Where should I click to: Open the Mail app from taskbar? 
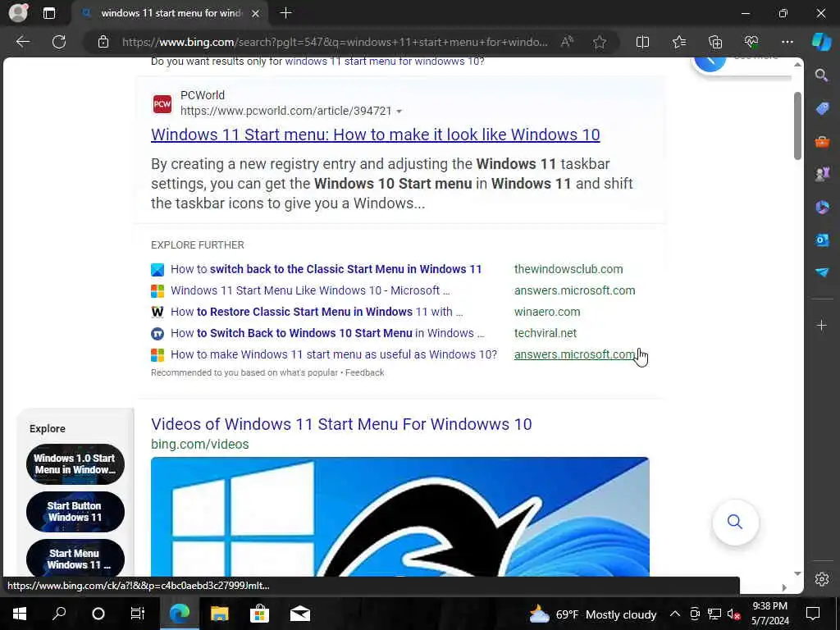(300, 614)
